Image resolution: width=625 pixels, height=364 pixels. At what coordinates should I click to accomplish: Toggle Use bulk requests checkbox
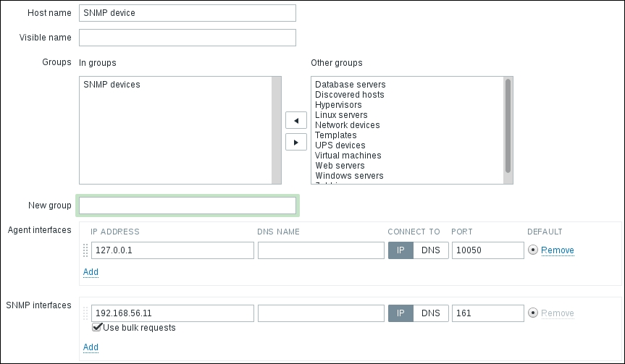tap(97, 327)
